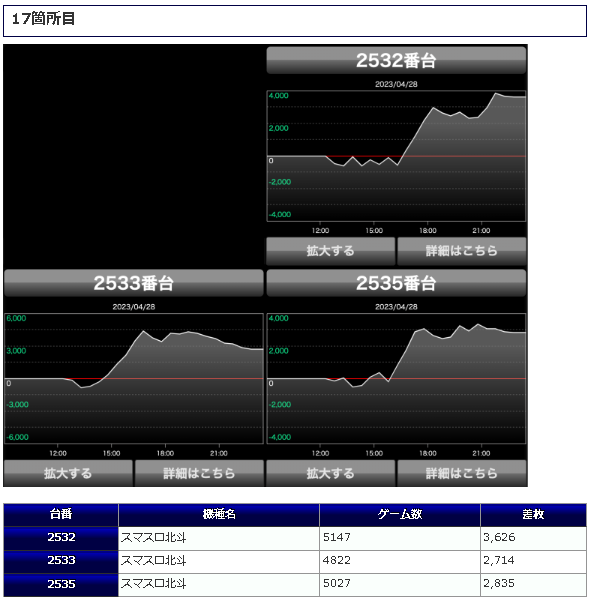Click the 2535 machine graph
This screenshot has height=602, width=591.
pos(396,379)
